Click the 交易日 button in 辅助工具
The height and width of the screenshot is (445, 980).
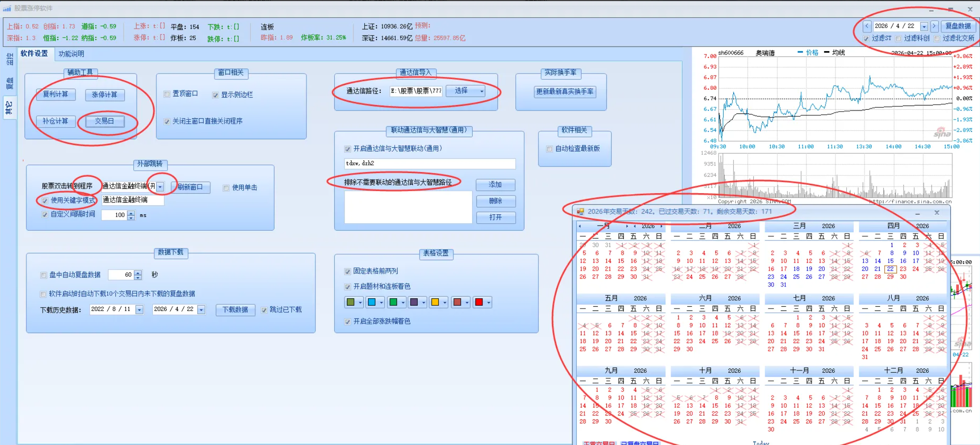pyautogui.click(x=105, y=121)
